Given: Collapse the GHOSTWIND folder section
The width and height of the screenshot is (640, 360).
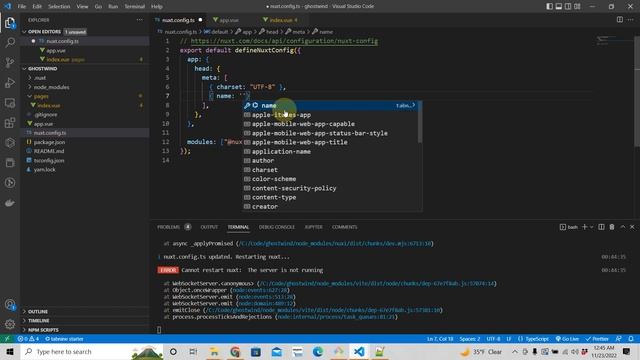Looking at the screenshot, I should (x=42, y=69).
